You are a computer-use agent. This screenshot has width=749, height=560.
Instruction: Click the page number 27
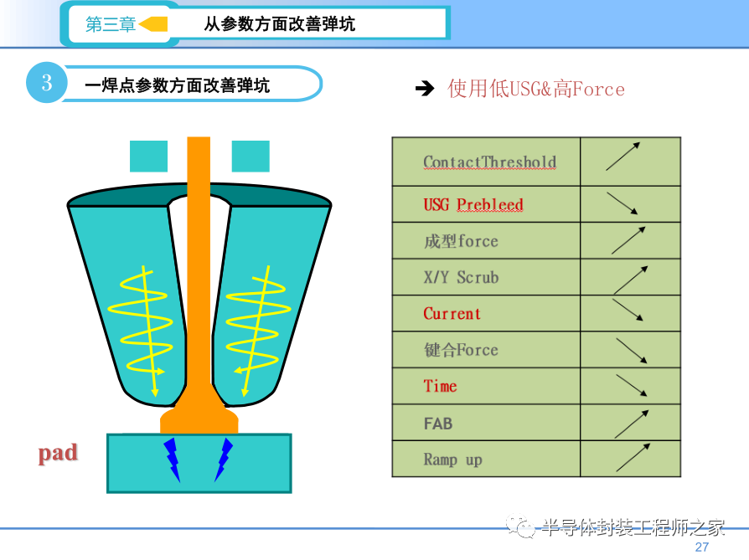pos(701,547)
